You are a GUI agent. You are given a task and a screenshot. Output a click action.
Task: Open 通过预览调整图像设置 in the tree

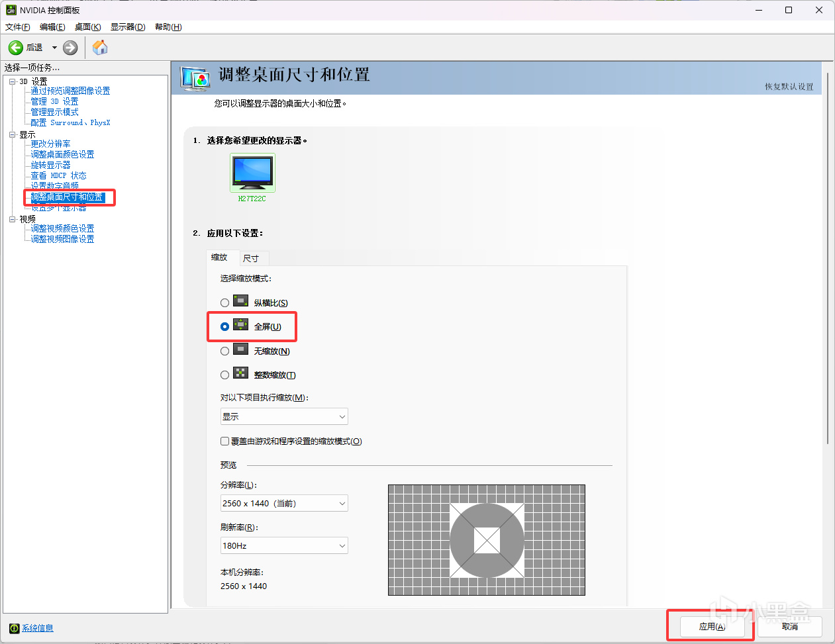point(70,91)
